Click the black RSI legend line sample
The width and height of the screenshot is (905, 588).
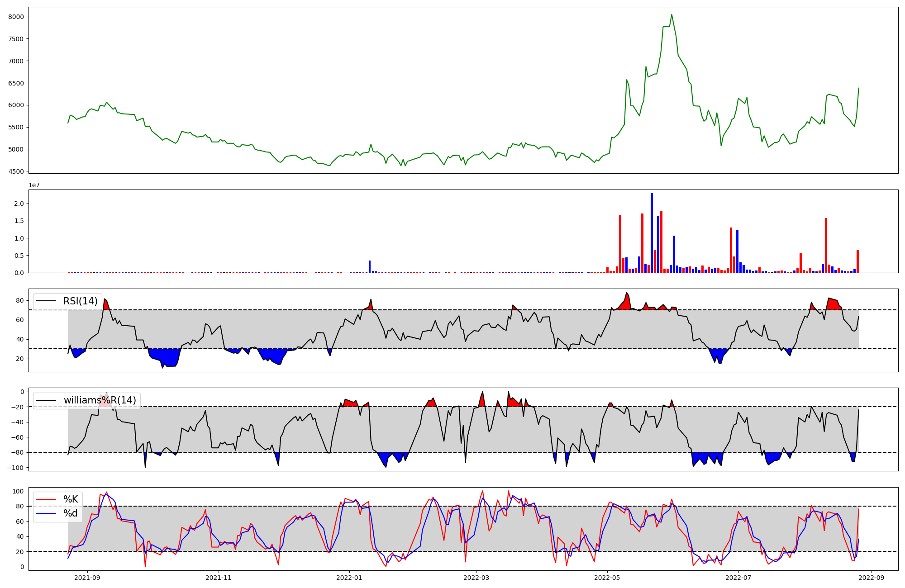coord(46,301)
